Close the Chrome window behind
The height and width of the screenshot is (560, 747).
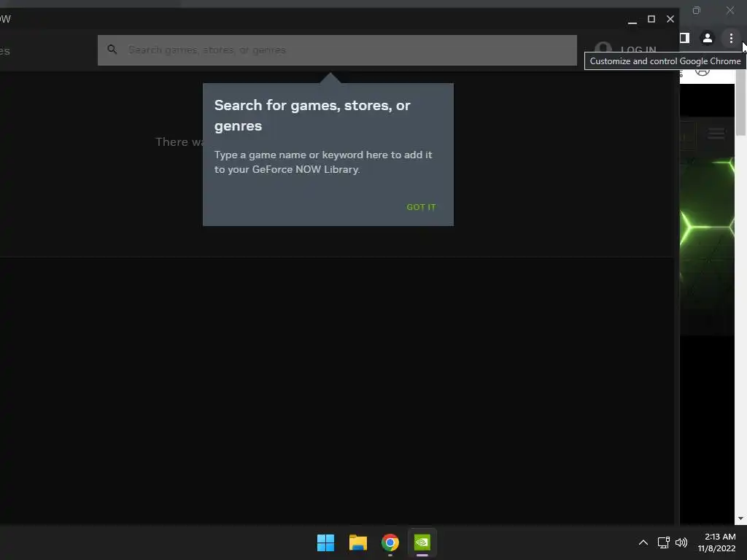[x=729, y=10]
